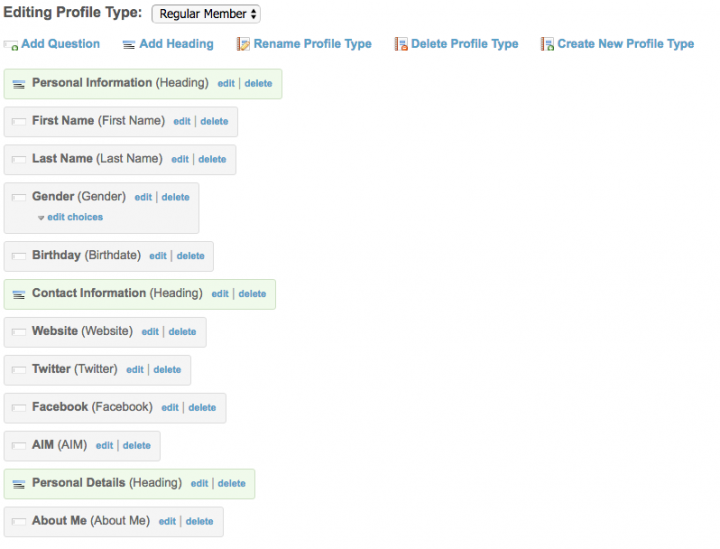
Task: Click Create New Profile Type link
Action: click(x=625, y=44)
